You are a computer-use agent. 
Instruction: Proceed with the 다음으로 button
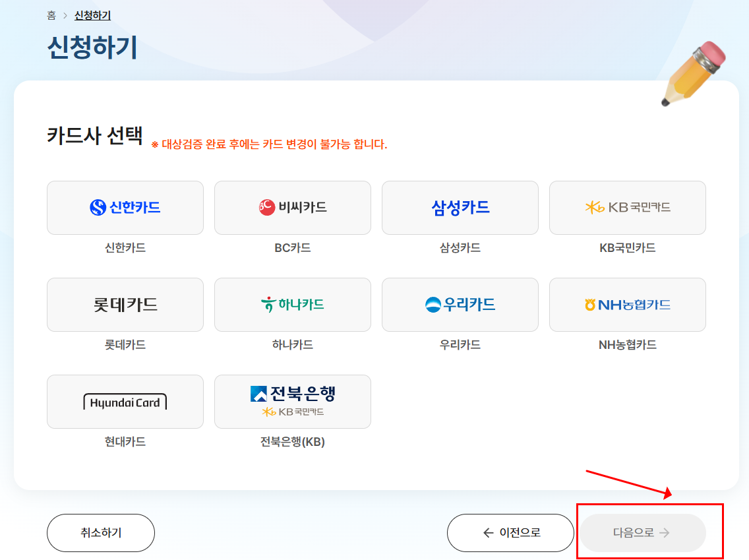[x=643, y=533]
